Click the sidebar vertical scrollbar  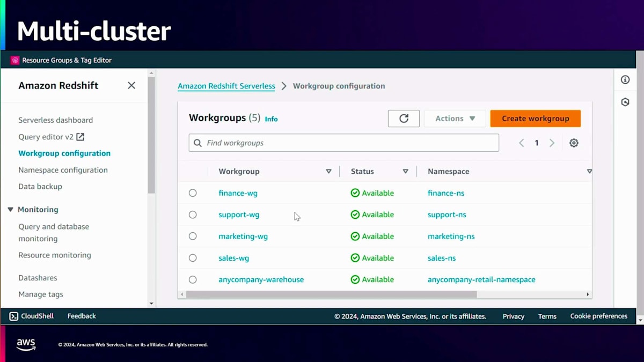pyautogui.click(x=151, y=135)
